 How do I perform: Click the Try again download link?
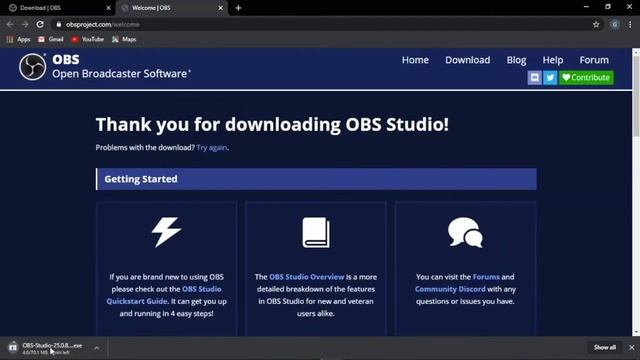pyautogui.click(x=212, y=148)
